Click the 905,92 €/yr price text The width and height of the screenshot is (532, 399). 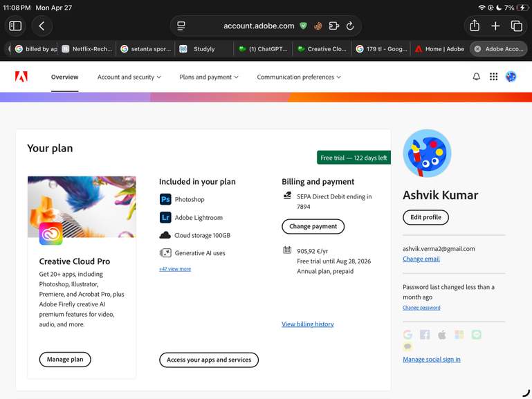tap(312, 251)
